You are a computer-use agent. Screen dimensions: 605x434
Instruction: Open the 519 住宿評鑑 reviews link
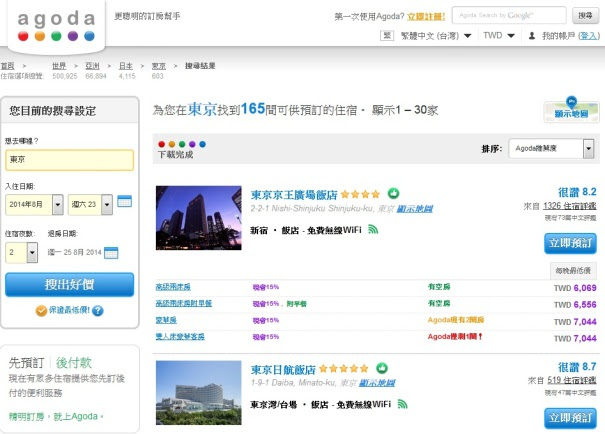[x=572, y=380]
